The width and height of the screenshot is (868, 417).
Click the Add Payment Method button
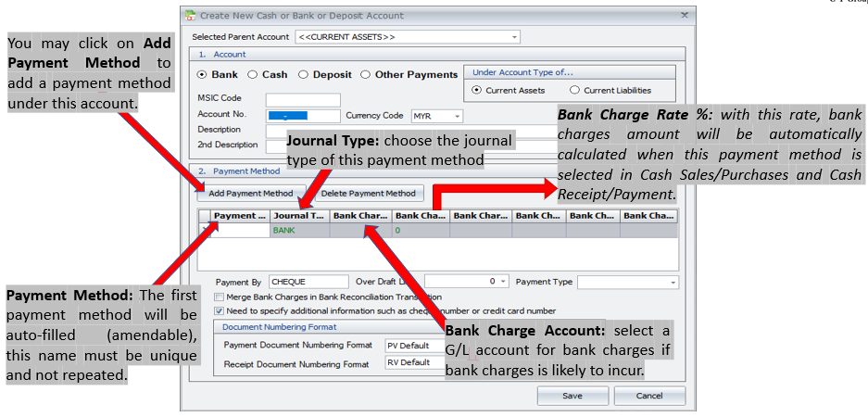pyautogui.click(x=250, y=194)
